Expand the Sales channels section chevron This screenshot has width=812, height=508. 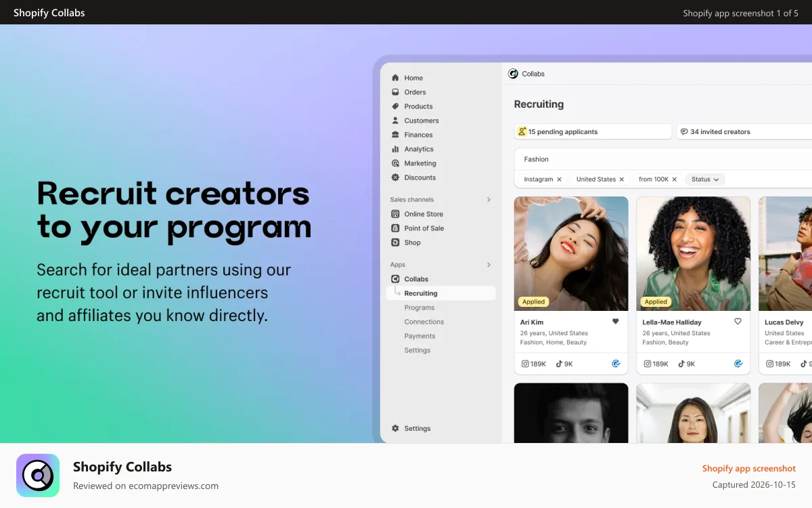(x=489, y=200)
